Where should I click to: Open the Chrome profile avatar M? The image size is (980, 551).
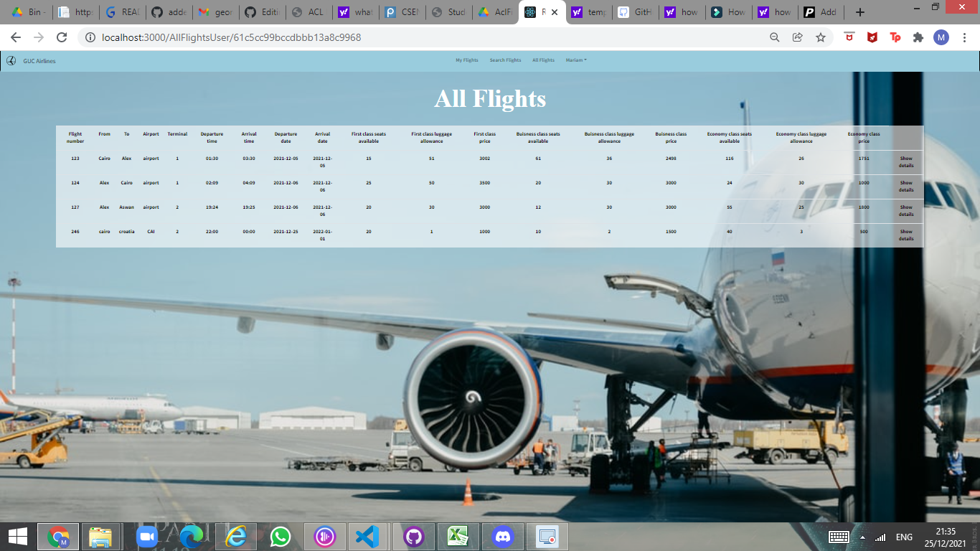click(941, 37)
